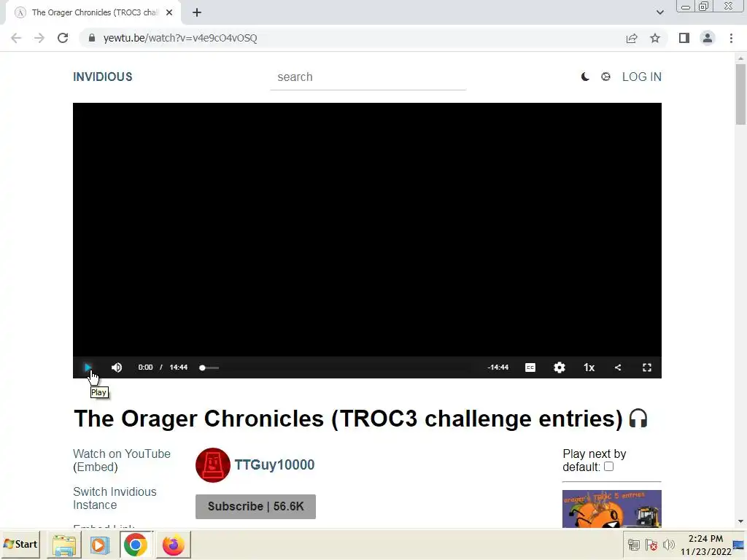
Task: Open the TROC 5 entries recommended video thumbnail
Action: click(612, 509)
